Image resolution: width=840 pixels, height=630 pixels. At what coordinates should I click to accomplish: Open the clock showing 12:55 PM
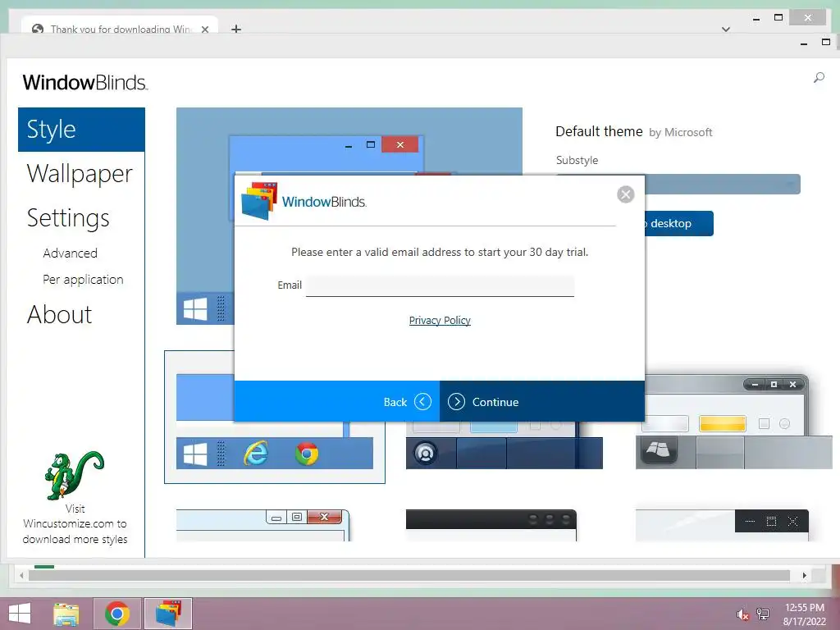tap(804, 614)
